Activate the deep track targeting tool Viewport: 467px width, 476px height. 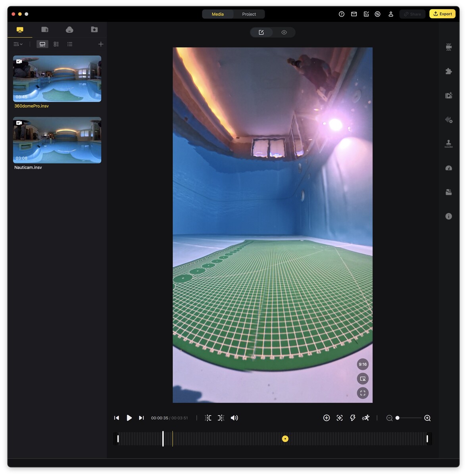[339, 418]
